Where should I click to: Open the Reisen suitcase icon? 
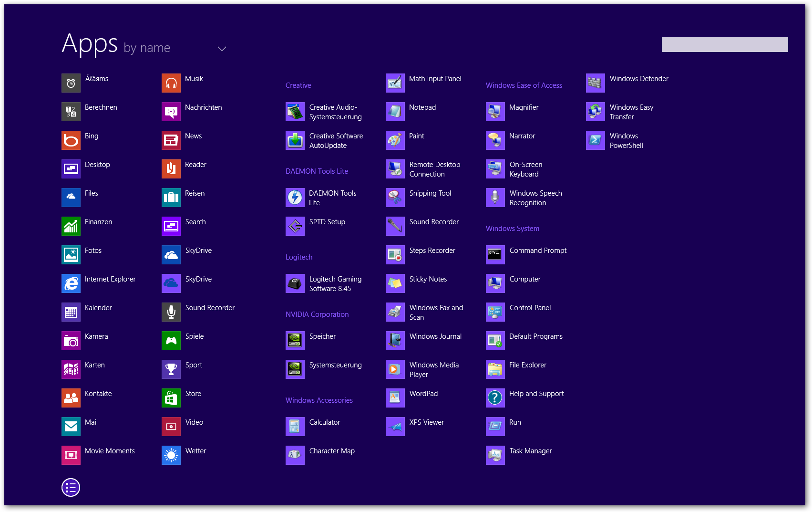point(171,198)
